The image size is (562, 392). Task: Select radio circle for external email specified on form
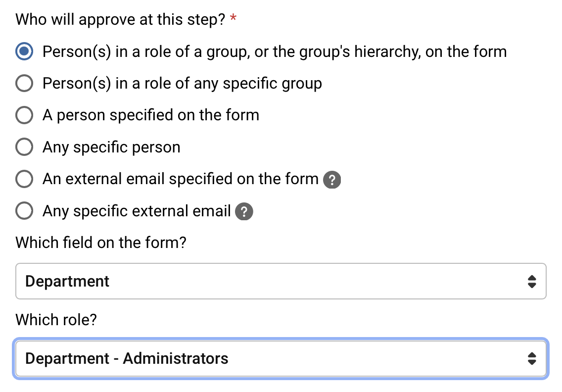tap(25, 179)
